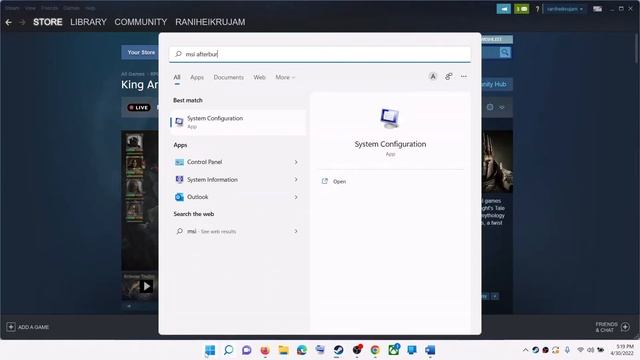The height and width of the screenshot is (360, 640).
Task: Launch Microsoft Edge from the taskbar
Action: point(302,350)
